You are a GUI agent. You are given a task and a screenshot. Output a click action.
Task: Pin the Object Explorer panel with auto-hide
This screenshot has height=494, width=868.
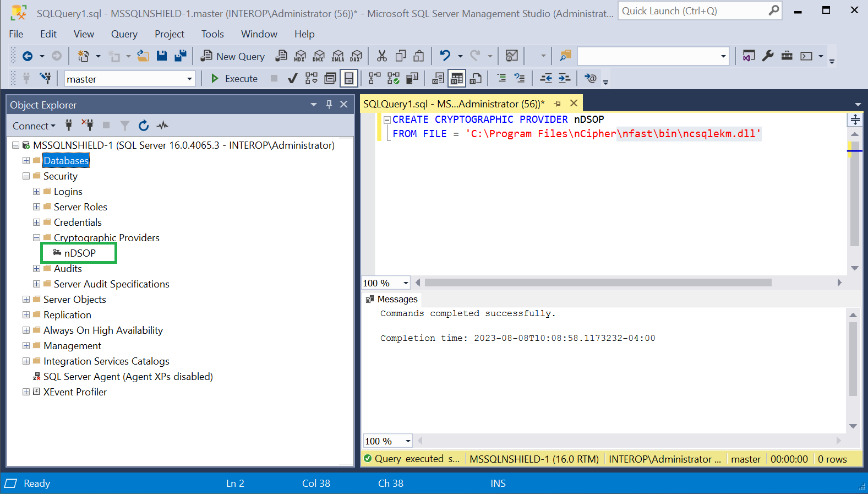[329, 104]
